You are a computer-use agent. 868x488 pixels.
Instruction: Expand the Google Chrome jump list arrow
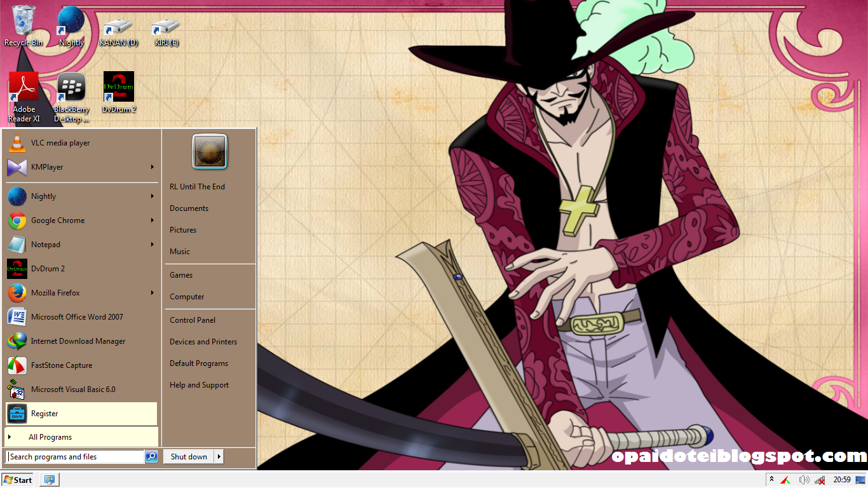pyautogui.click(x=153, y=220)
